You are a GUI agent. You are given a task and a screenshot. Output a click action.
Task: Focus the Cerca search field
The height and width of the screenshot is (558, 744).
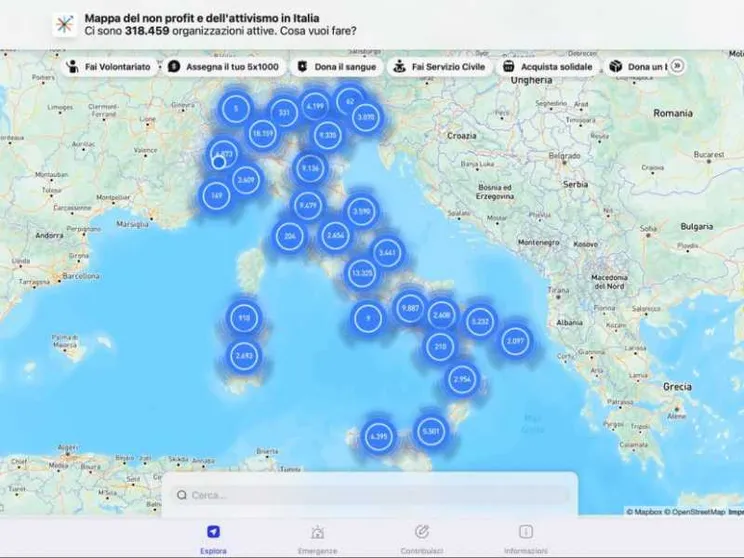coord(370,495)
